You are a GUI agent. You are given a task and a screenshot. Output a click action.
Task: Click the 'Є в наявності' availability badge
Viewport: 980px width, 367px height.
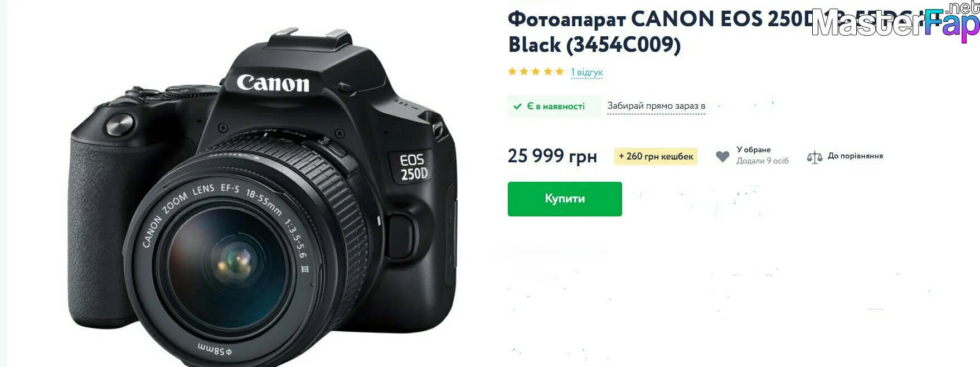pyautogui.click(x=554, y=106)
